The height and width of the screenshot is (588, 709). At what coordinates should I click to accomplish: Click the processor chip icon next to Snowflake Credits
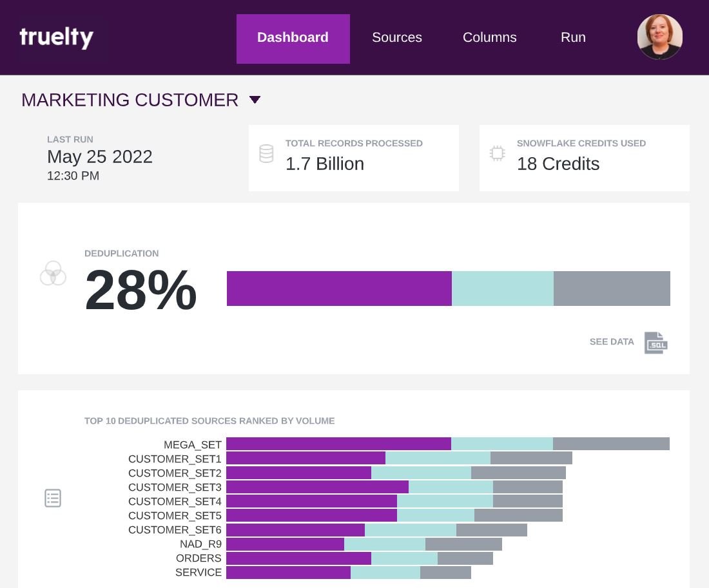pos(497,153)
